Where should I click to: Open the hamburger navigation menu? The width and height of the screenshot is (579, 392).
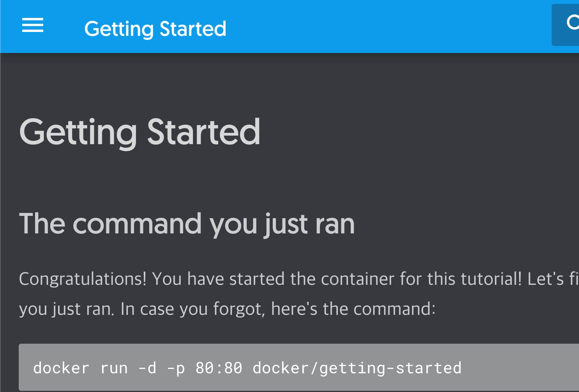33,25
